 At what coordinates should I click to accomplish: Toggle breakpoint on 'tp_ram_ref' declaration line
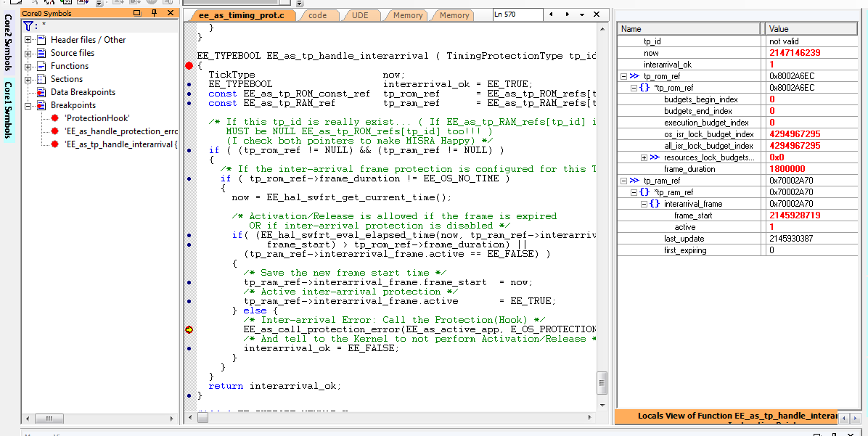point(189,104)
